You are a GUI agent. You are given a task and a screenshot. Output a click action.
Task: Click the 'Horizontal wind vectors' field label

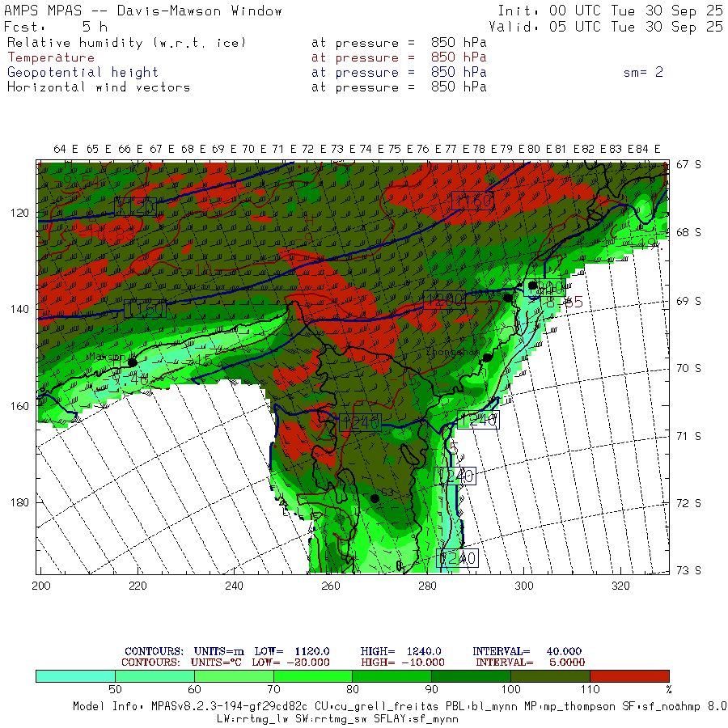99,87
